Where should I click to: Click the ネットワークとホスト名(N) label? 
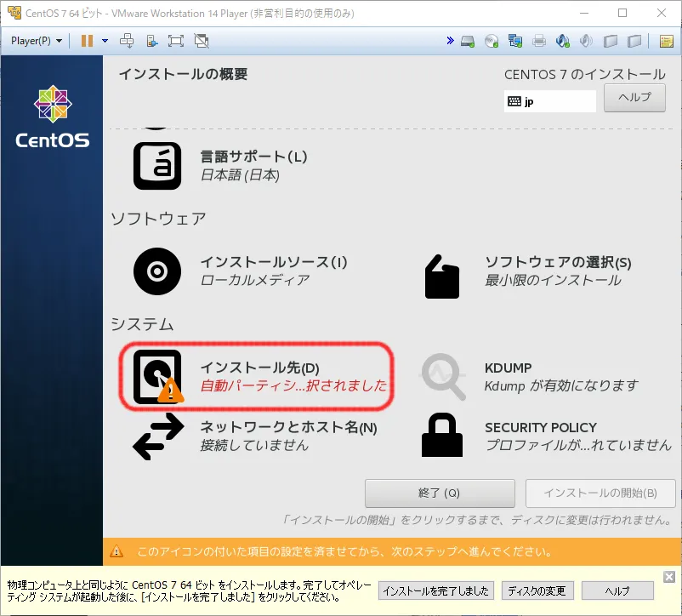click(x=288, y=427)
